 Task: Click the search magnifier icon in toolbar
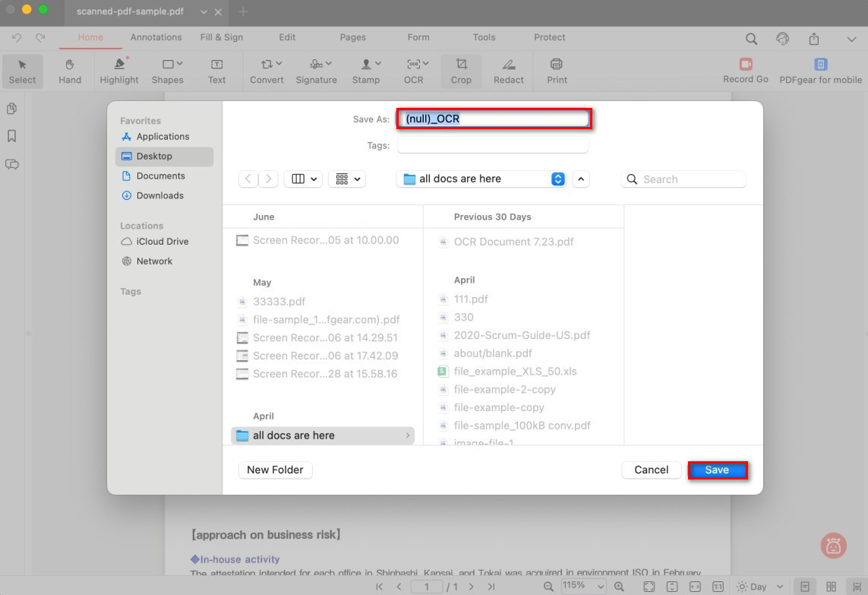pyautogui.click(x=751, y=39)
